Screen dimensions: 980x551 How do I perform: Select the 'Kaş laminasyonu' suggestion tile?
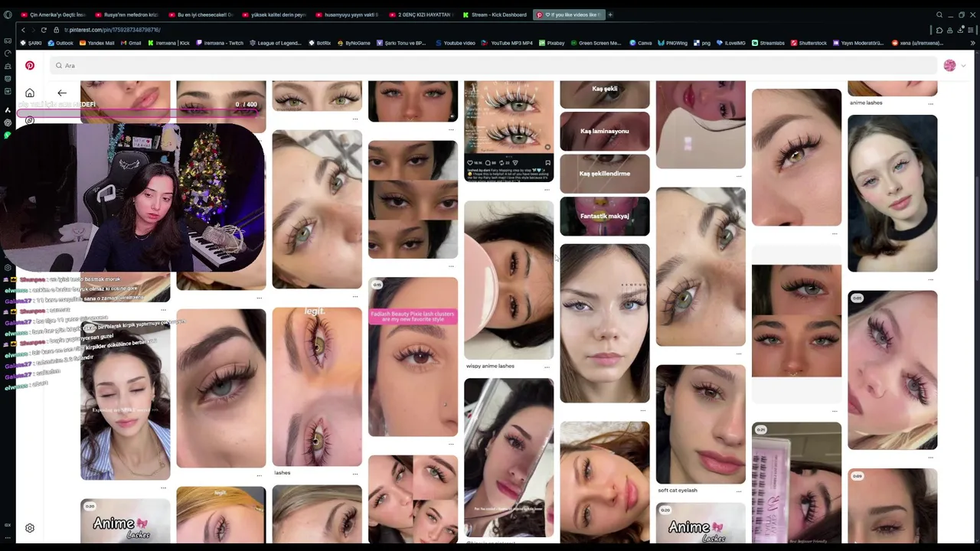pyautogui.click(x=605, y=131)
